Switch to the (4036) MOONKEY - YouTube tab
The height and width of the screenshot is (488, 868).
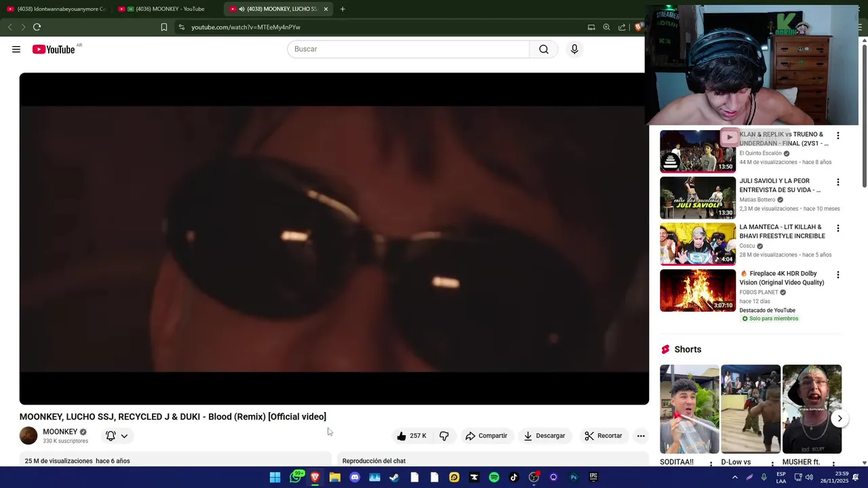(x=166, y=9)
